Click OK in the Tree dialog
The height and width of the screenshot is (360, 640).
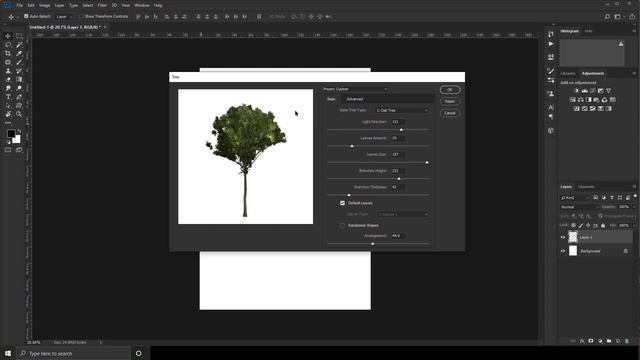pyautogui.click(x=450, y=89)
